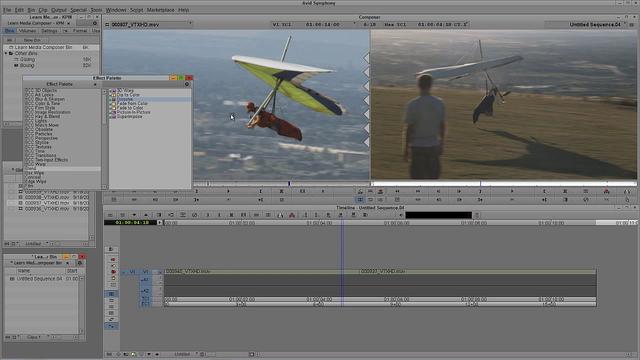Toggle the A2 audio track selector
The height and width of the screenshot is (360, 640).
coord(146,291)
